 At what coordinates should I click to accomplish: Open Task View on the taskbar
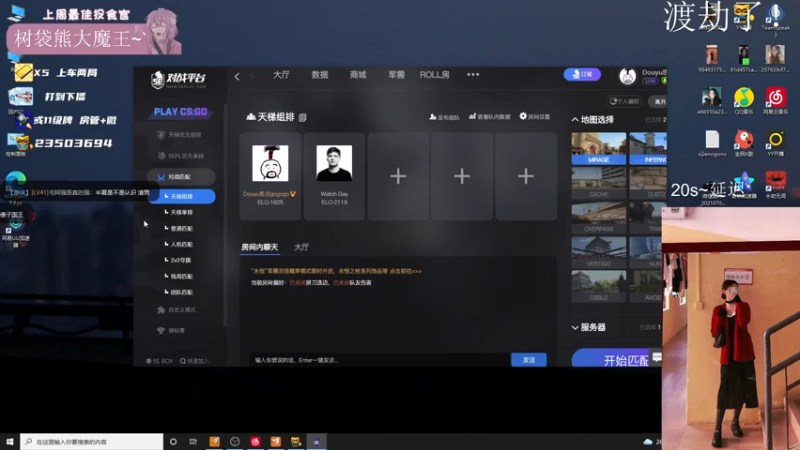(x=193, y=441)
